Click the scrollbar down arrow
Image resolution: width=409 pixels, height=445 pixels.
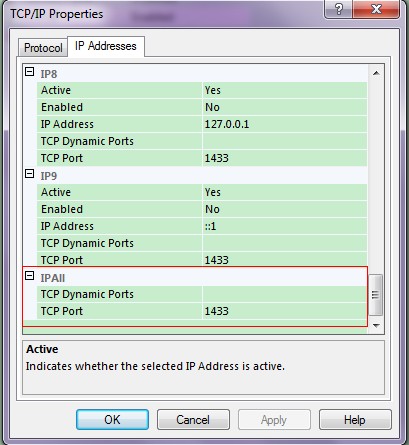[376, 325]
